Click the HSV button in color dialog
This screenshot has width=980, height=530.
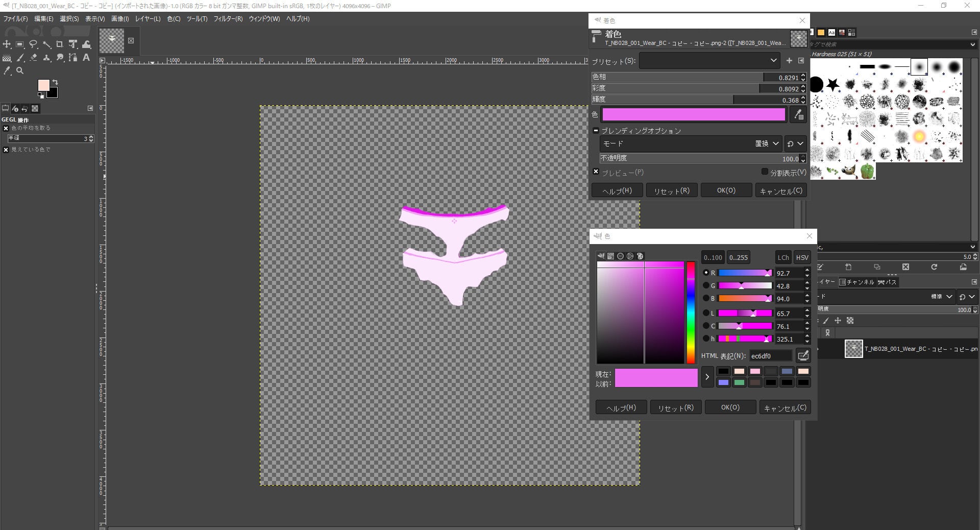[802, 257]
